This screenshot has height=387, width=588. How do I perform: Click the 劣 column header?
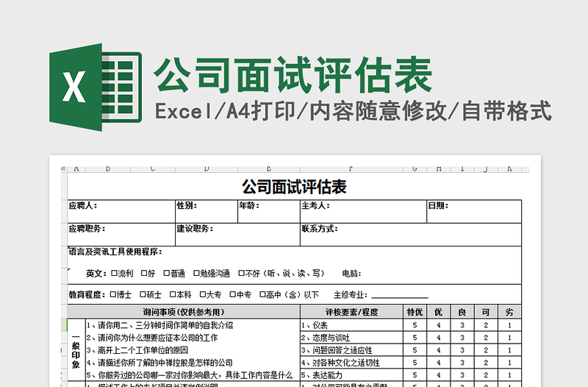point(509,312)
